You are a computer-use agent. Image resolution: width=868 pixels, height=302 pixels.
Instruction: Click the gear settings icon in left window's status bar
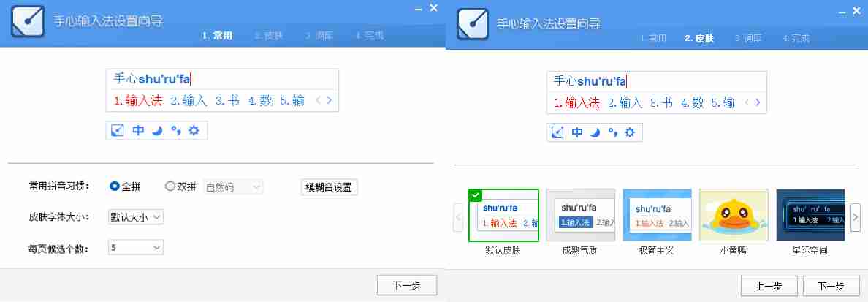tap(194, 131)
